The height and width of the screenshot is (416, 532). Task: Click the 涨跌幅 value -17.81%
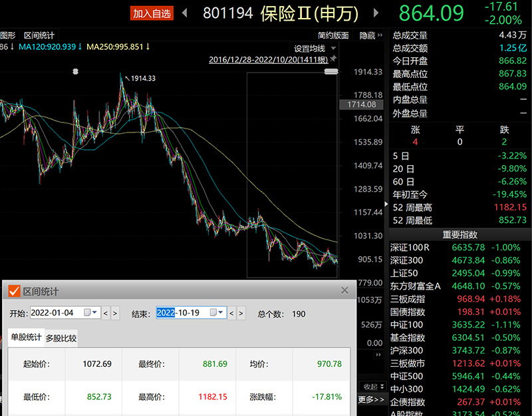click(327, 397)
